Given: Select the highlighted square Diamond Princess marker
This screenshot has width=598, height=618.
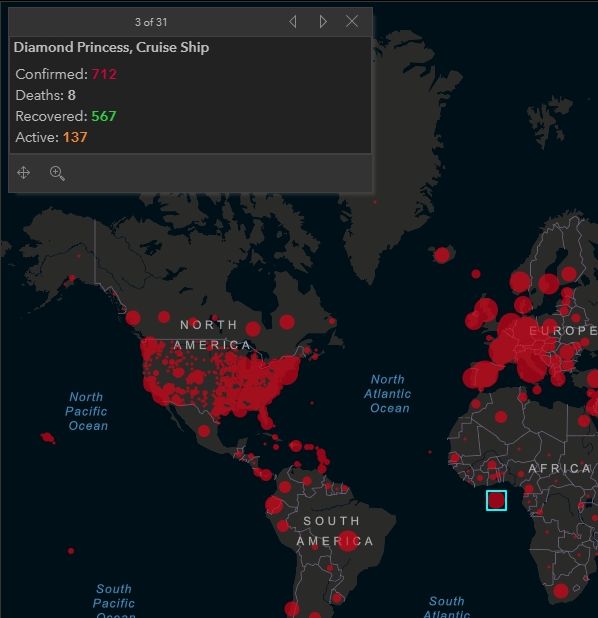Looking at the screenshot, I should point(496,501).
